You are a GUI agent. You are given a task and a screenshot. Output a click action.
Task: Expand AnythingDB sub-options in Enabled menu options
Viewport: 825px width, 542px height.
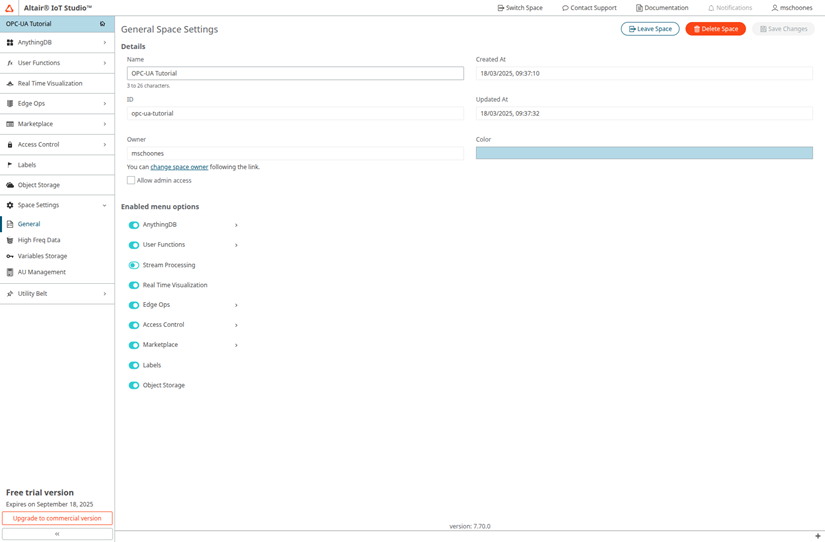(236, 225)
